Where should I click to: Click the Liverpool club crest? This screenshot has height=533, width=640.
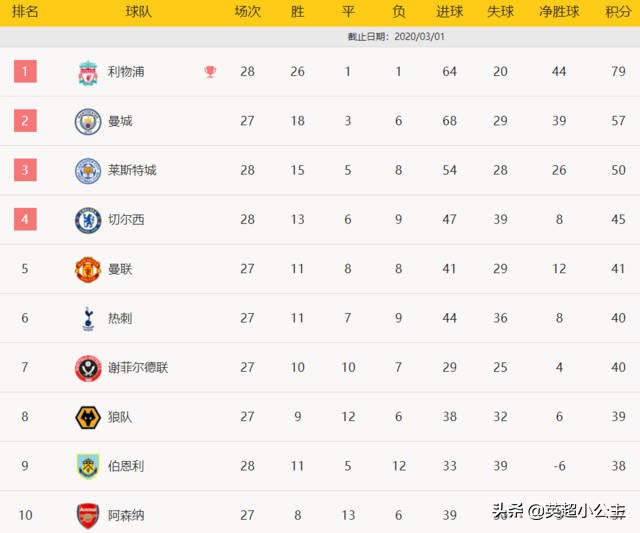coord(88,73)
